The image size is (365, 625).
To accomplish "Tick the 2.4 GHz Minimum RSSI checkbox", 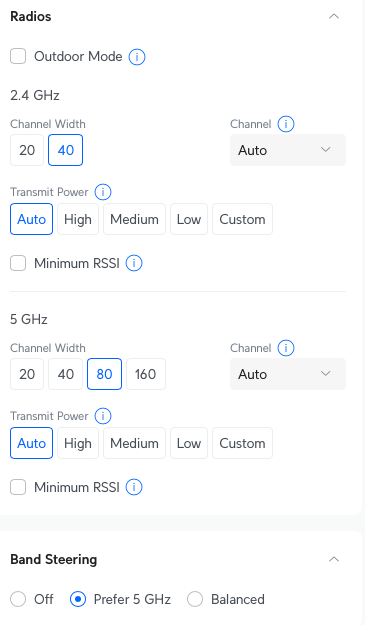I will click(x=18, y=263).
